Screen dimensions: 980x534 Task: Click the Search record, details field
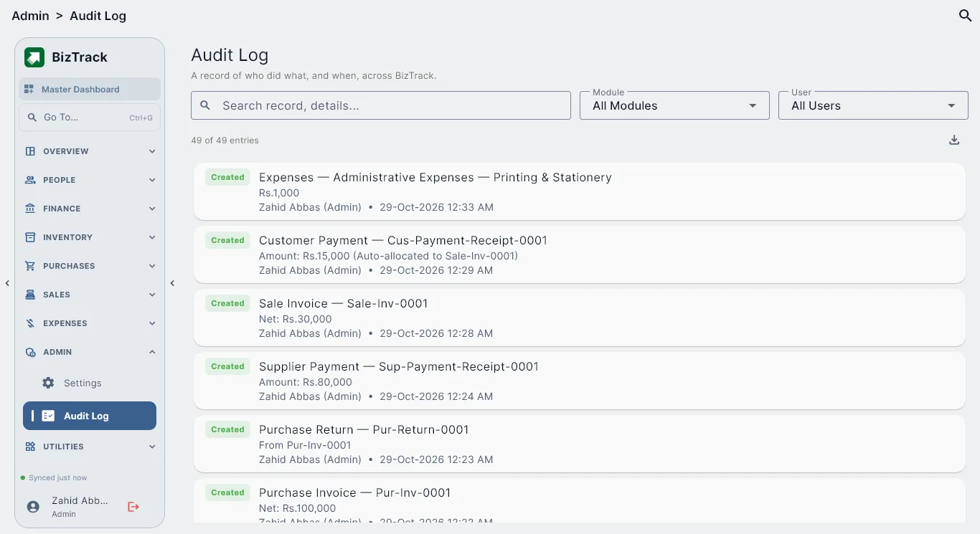381,105
